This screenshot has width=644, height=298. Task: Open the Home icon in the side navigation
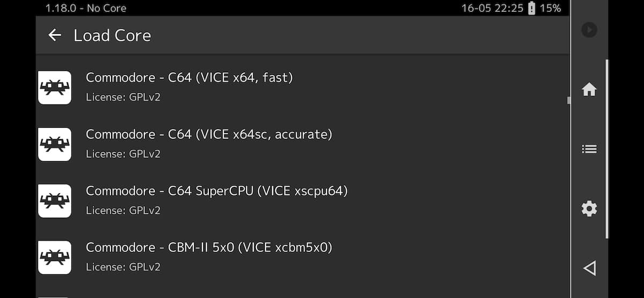click(x=589, y=89)
